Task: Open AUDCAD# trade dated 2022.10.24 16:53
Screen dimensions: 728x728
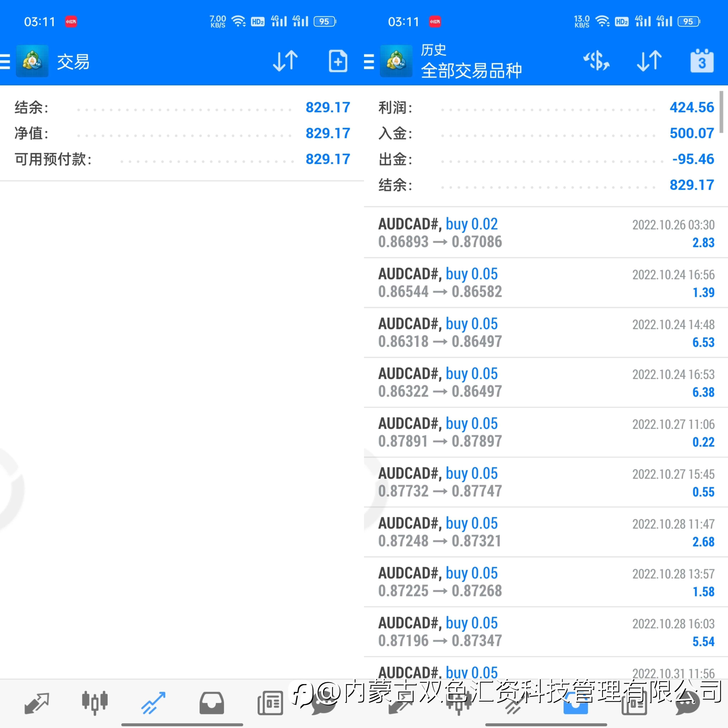Action: point(546,382)
